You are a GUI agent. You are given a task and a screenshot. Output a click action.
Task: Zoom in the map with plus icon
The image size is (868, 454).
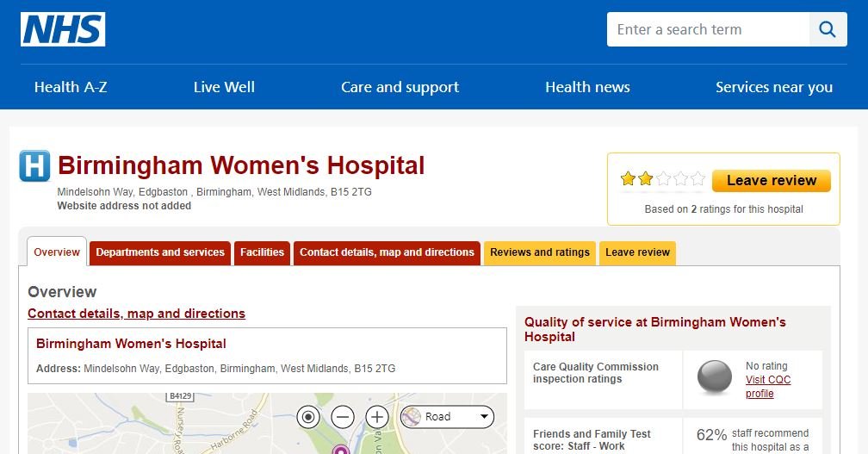tap(377, 417)
